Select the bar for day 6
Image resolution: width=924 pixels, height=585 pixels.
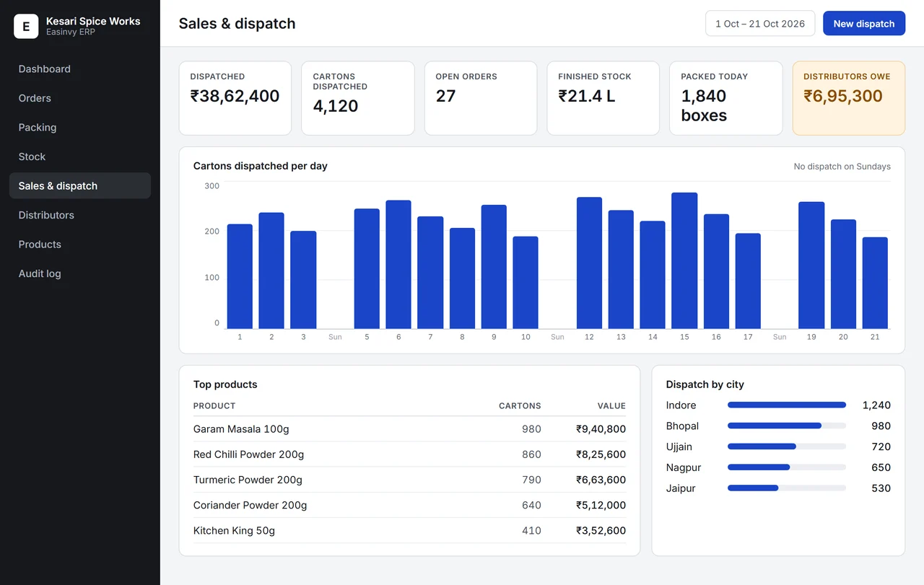point(398,265)
